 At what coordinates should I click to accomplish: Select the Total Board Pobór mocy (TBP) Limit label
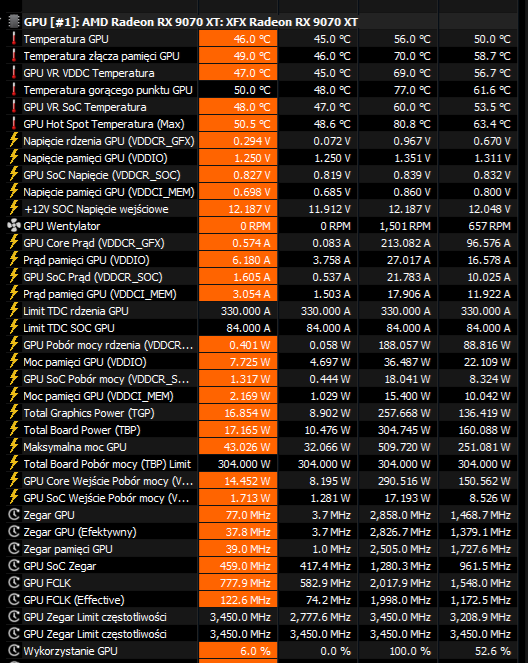107,464
